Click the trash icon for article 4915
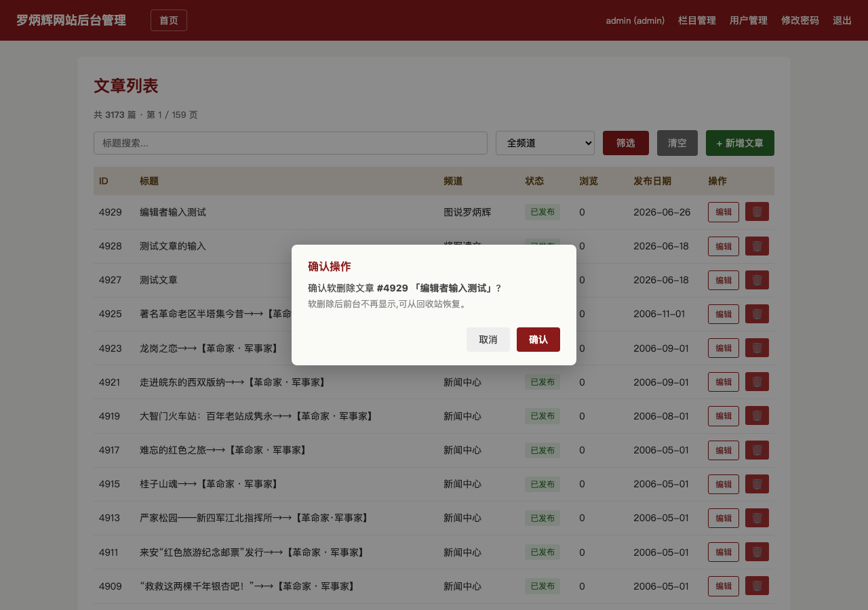 click(757, 484)
